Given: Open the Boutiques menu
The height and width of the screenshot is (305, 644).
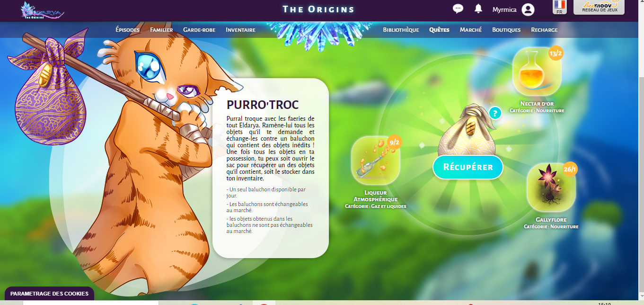Looking at the screenshot, I should [x=506, y=30].
